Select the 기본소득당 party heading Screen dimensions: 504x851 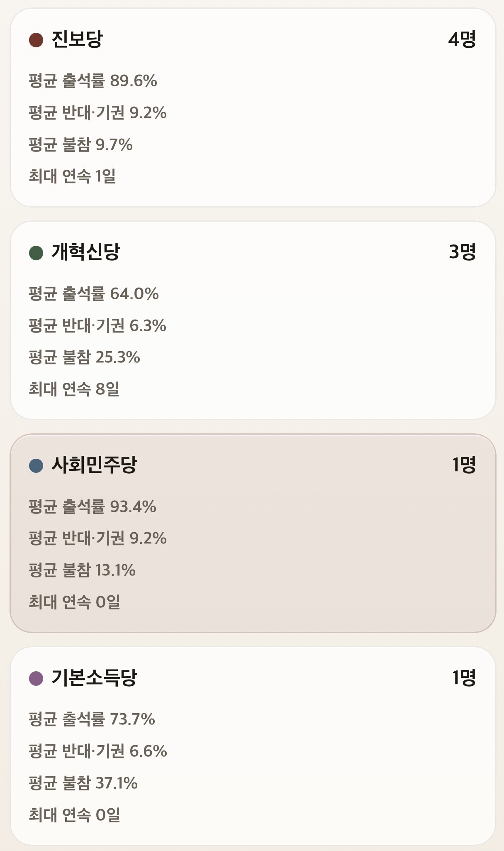pos(94,677)
